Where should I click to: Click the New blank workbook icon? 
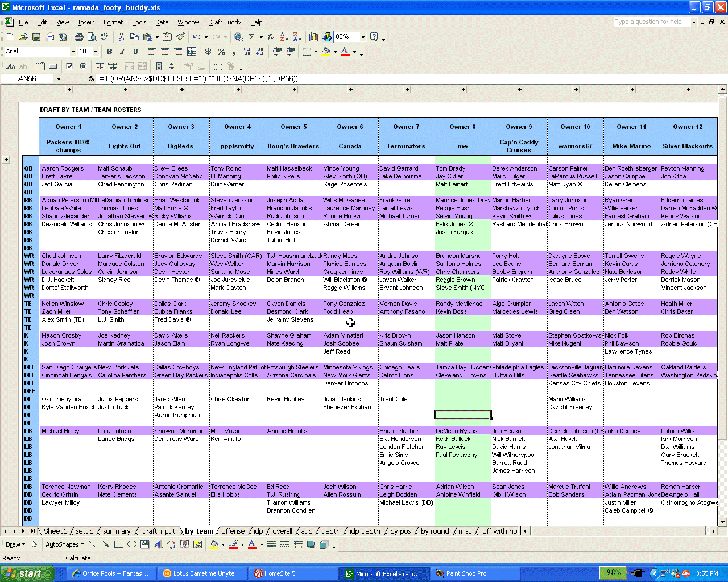point(10,37)
